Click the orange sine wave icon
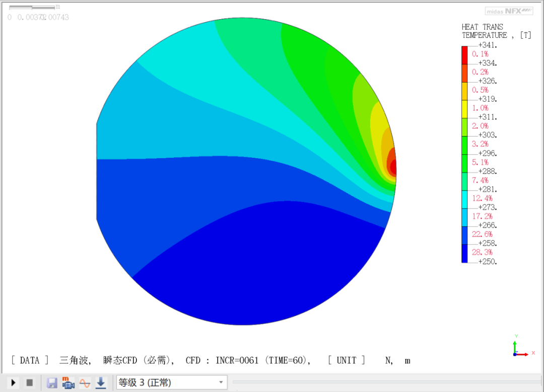The width and height of the screenshot is (544, 392). [x=85, y=383]
